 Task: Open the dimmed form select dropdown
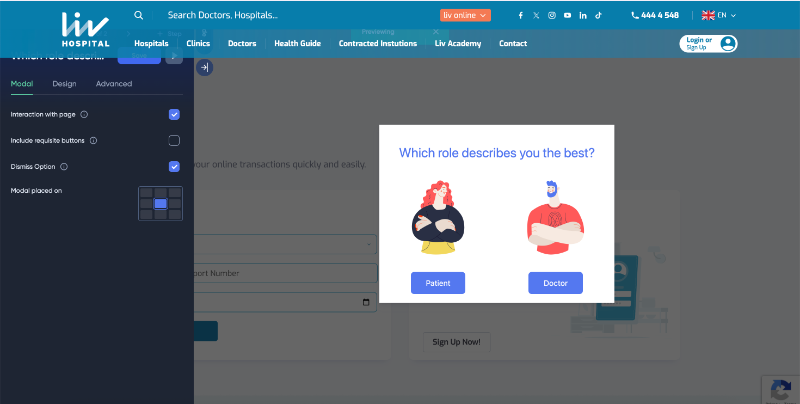[x=285, y=244]
